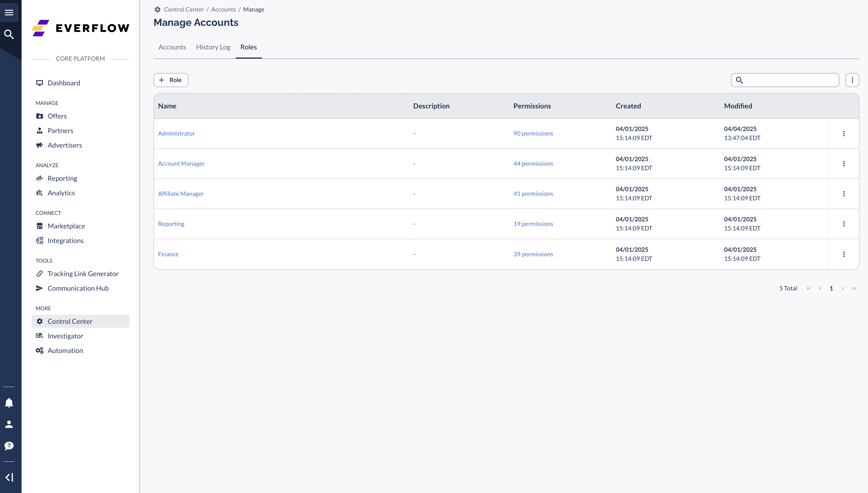Screen dimensions: 868x493
Task: Select Control Center in the sidebar
Action: pos(81,321)
